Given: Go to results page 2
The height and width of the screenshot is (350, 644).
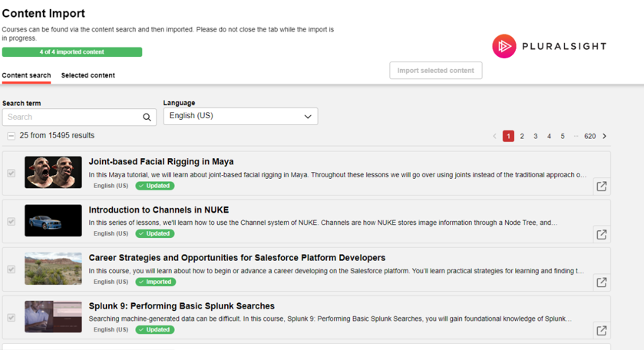Looking at the screenshot, I should tap(522, 136).
